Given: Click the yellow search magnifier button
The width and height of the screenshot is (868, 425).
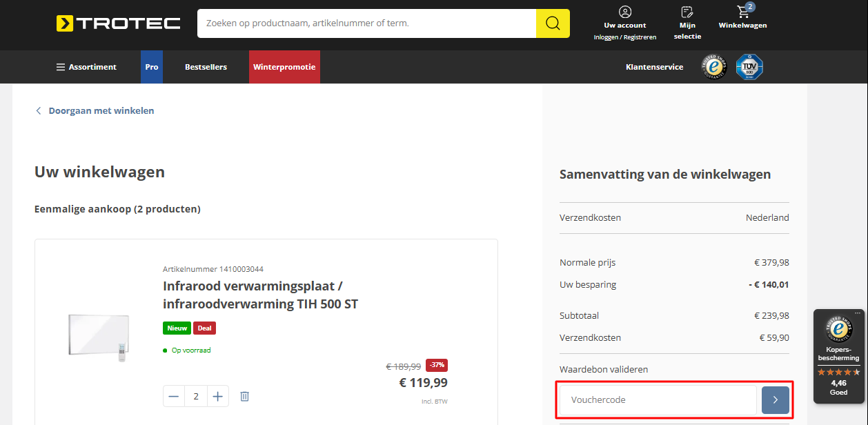Looking at the screenshot, I should pyautogui.click(x=553, y=23).
